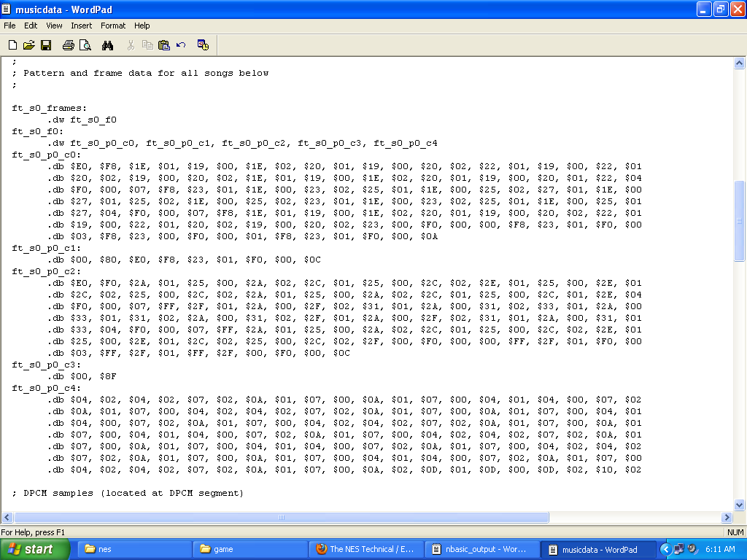This screenshot has width=747, height=560.
Task: Click the Open folder toolbar icon
Action: coord(29,45)
